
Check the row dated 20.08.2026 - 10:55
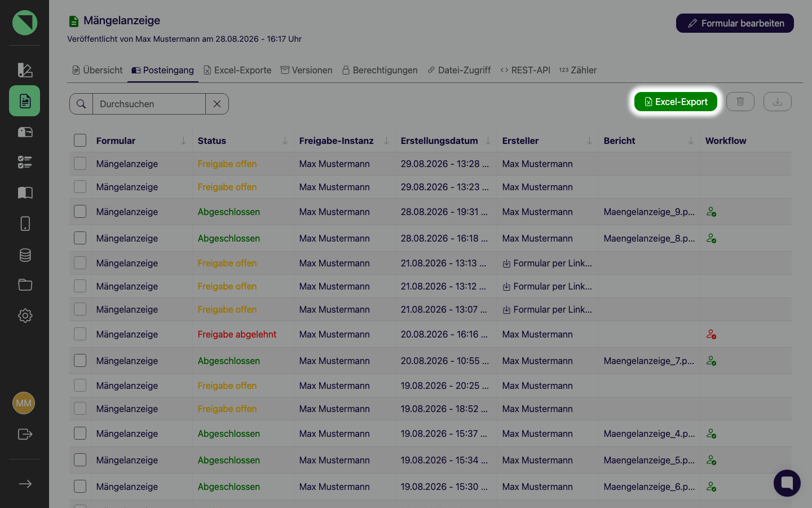click(x=80, y=361)
